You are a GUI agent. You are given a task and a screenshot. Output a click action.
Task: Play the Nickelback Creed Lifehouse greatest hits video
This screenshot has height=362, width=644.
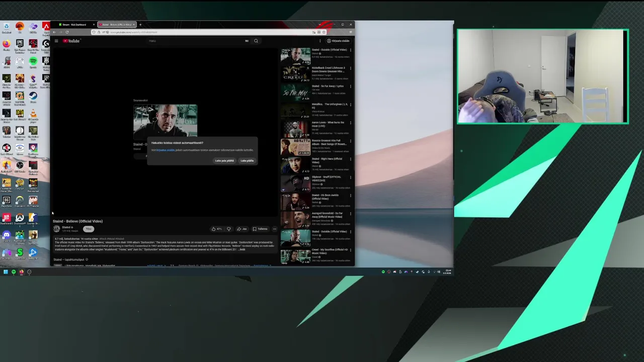(x=295, y=74)
